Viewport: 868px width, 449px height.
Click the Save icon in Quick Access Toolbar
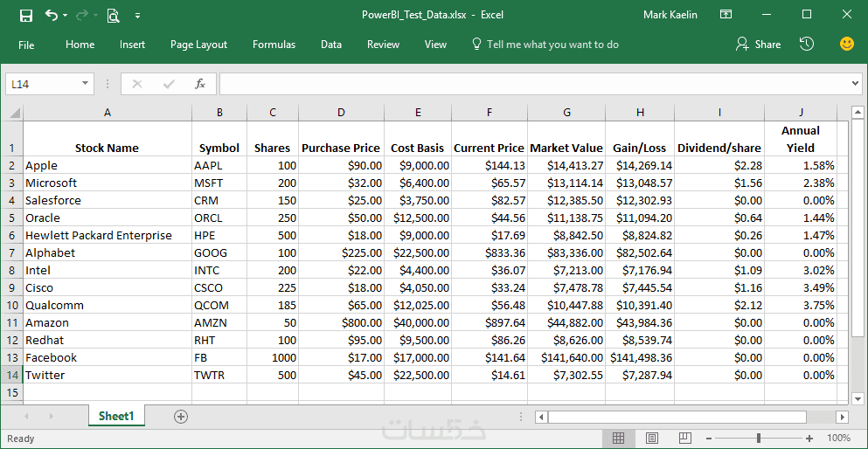click(25, 15)
